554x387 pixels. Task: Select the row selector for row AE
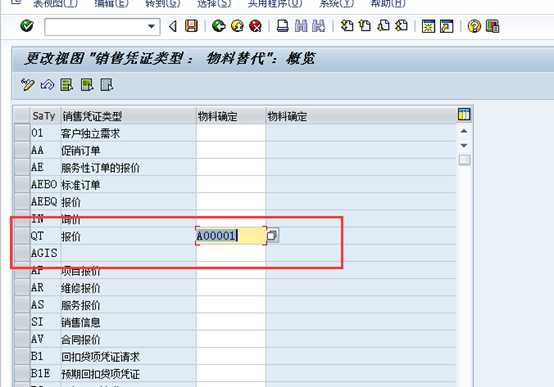tap(22, 167)
